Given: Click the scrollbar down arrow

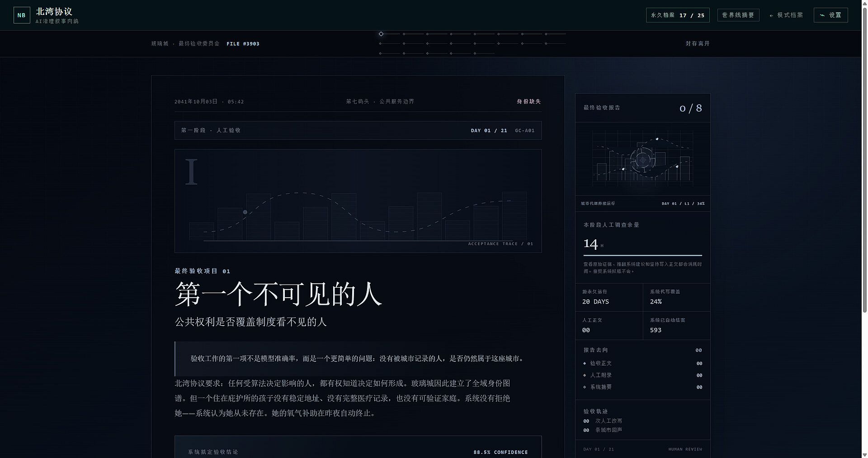Looking at the screenshot, I should click(x=864, y=454).
